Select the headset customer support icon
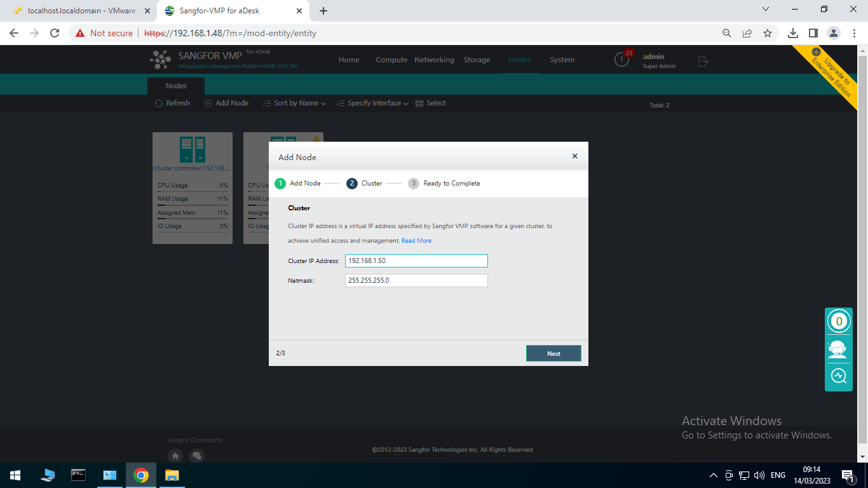The width and height of the screenshot is (868, 488). [x=838, y=348]
